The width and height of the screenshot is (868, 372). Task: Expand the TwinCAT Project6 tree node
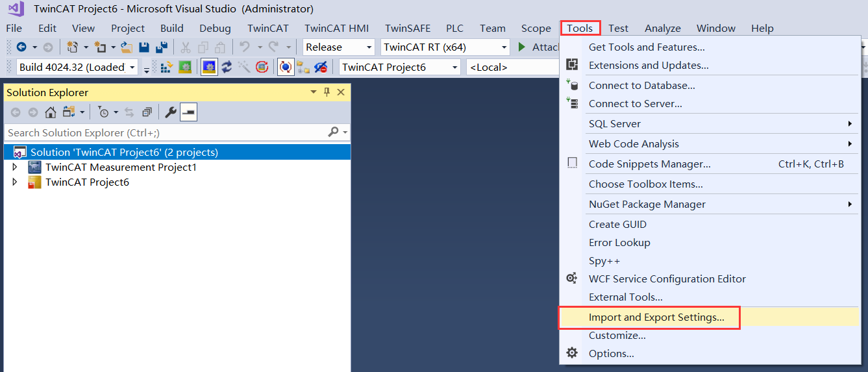pos(16,182)
